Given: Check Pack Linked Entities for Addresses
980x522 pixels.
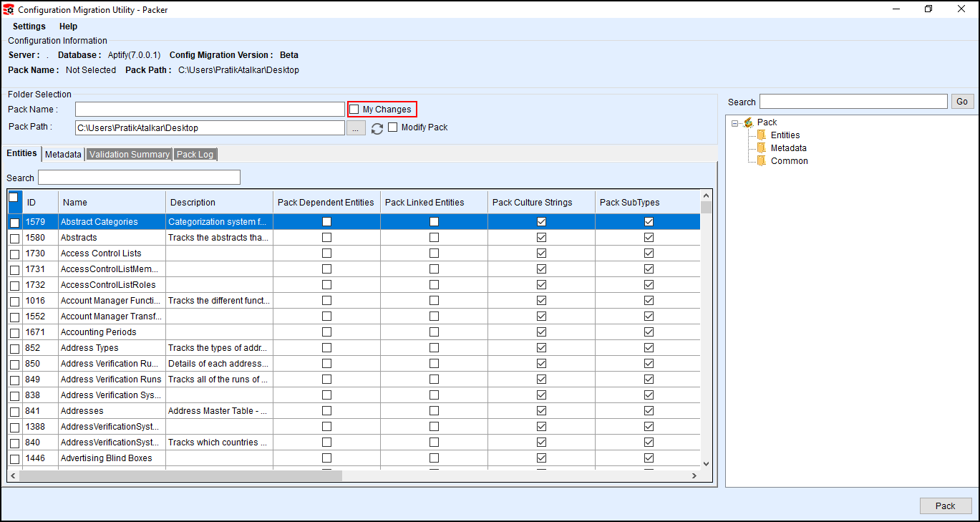Looking at the screenshot, I should click(x=434, y=411).
